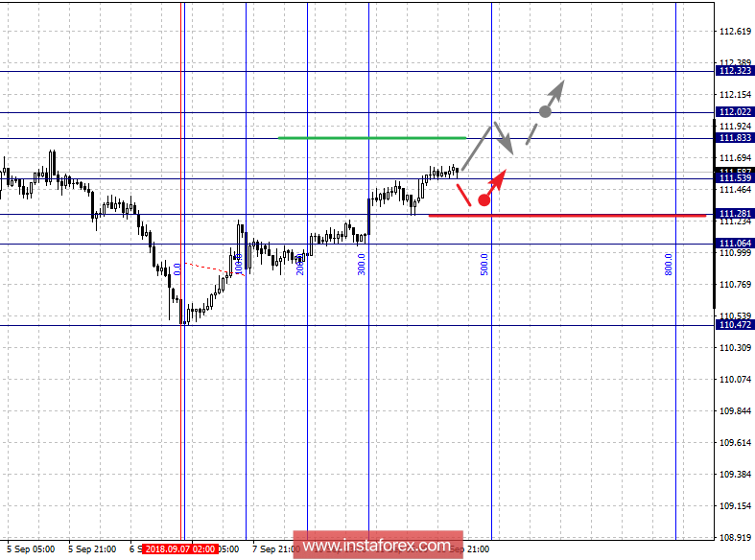Click the red 2018.09.07 02:00 date label

click(x=180, y=548)
